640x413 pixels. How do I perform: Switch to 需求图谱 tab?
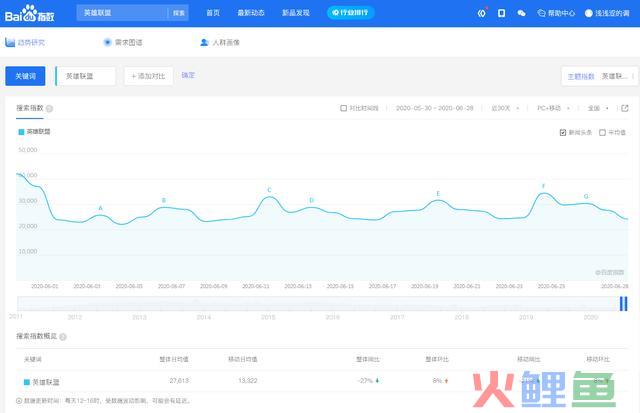pos(123,42)
